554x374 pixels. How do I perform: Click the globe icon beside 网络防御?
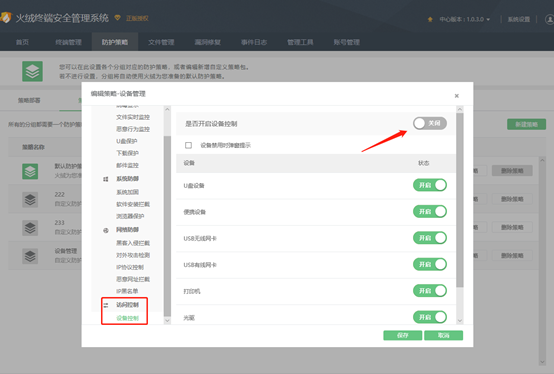pyautogui.click(x=106, y=230)
